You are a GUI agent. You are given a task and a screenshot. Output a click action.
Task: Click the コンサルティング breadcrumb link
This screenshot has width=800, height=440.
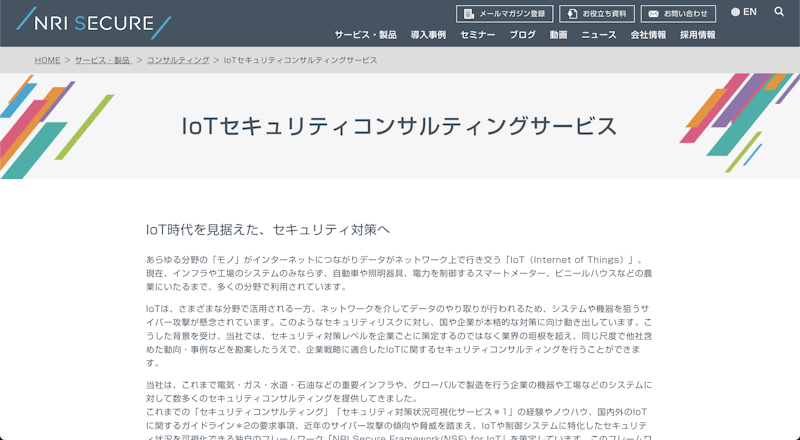tap(178, 60)
